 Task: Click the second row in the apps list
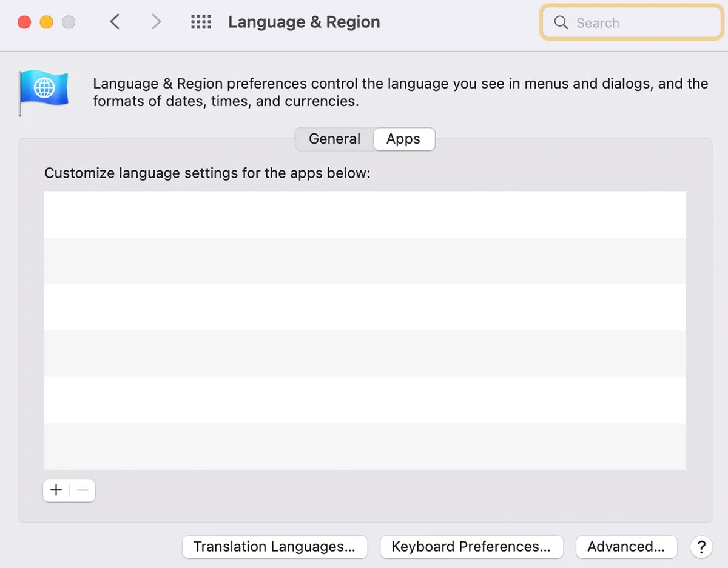tap(364, 259)
